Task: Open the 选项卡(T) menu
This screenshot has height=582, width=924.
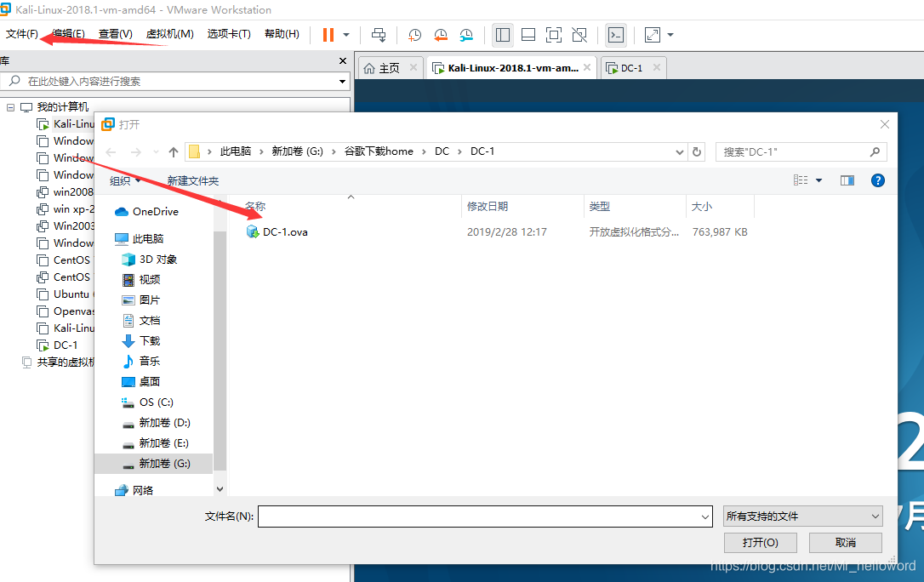Action: (229, 33)
